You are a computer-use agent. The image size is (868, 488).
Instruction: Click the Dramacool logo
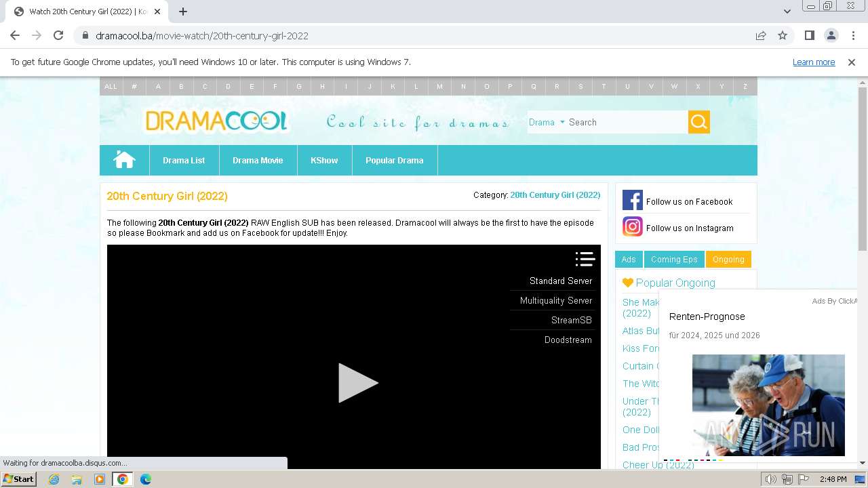[216, 121]
